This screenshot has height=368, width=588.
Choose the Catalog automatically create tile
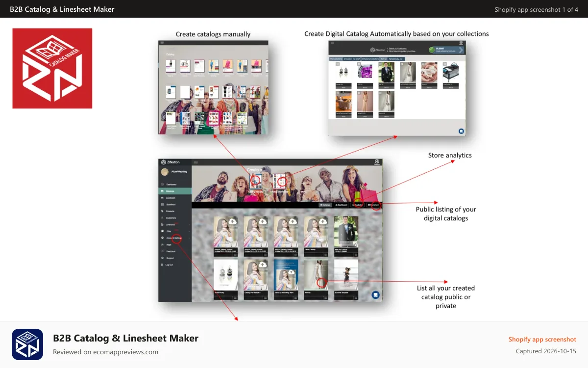click(x=279, y=181)
